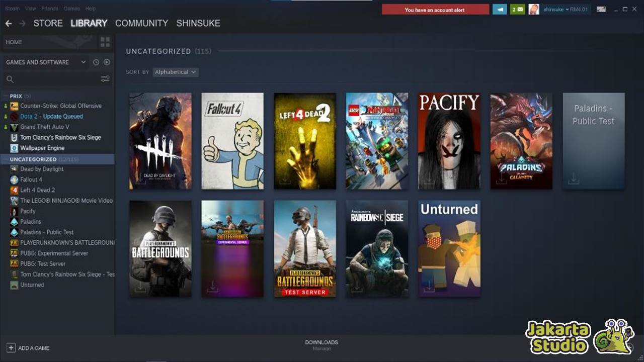
Task: Open the Steam menu
Action: pos(12,9)
